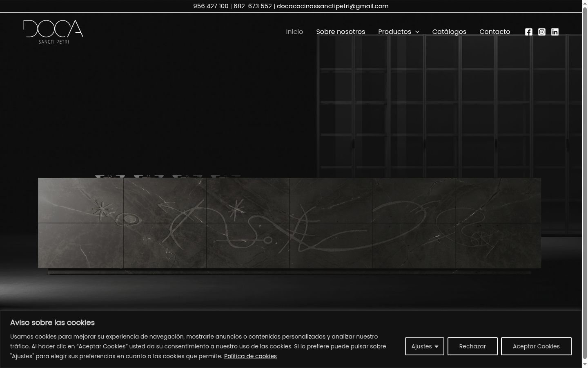
Task: Reject cookies with the Rechazar button
Action: 472,346
